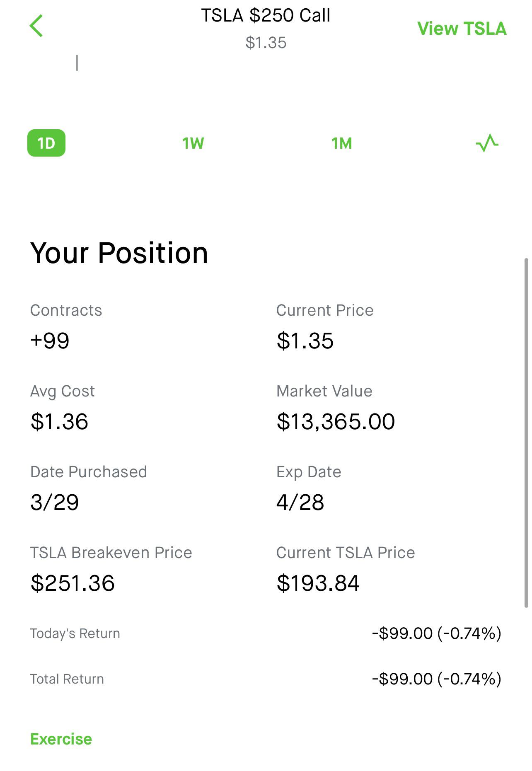Viewport: 532px width, 771px height.
Task: Tap the Exp Date 4/28 value
Action: (300, 502)
